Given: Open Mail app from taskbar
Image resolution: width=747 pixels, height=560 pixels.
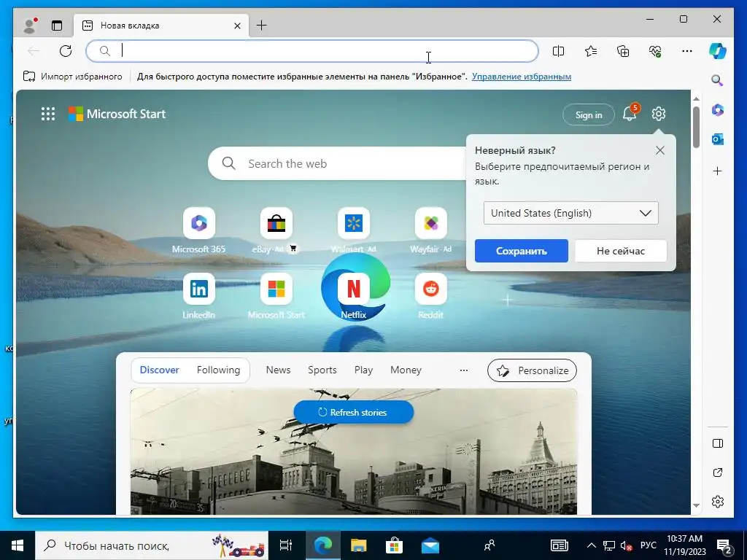Looking at the screenshot, I should [x=430, y=545].
